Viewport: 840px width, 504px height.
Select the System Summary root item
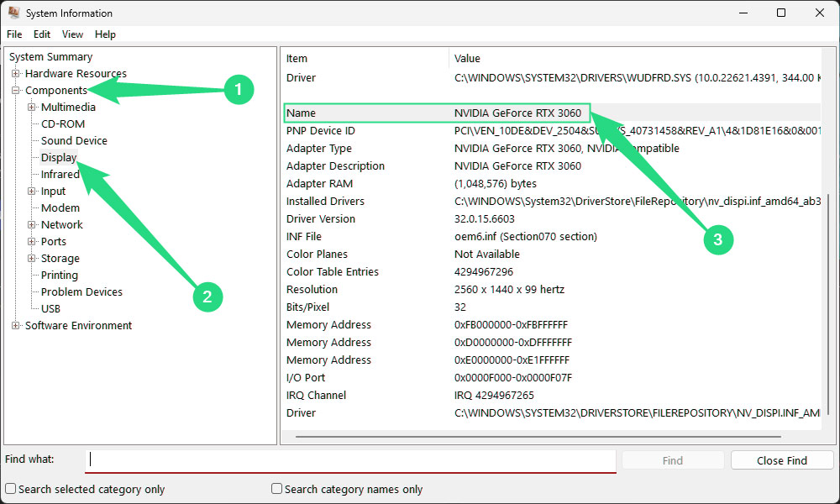point(50,57)
